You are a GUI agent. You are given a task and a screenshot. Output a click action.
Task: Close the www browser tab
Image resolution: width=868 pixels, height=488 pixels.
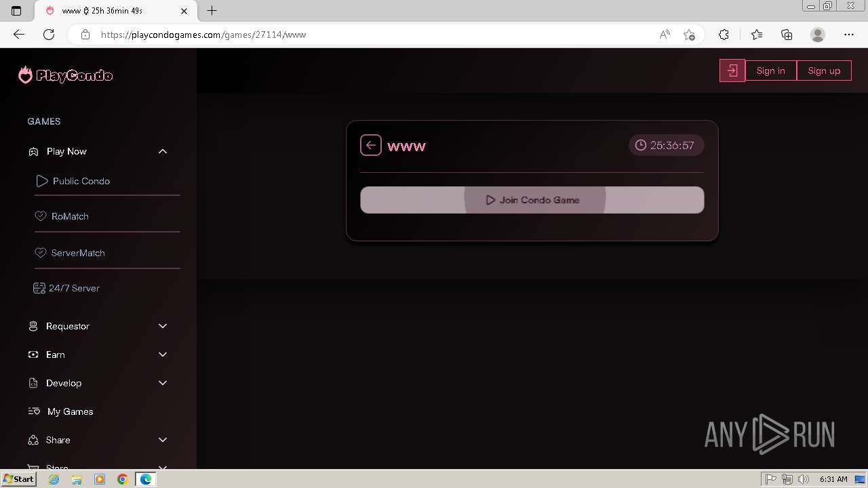(x=184, y=11)
